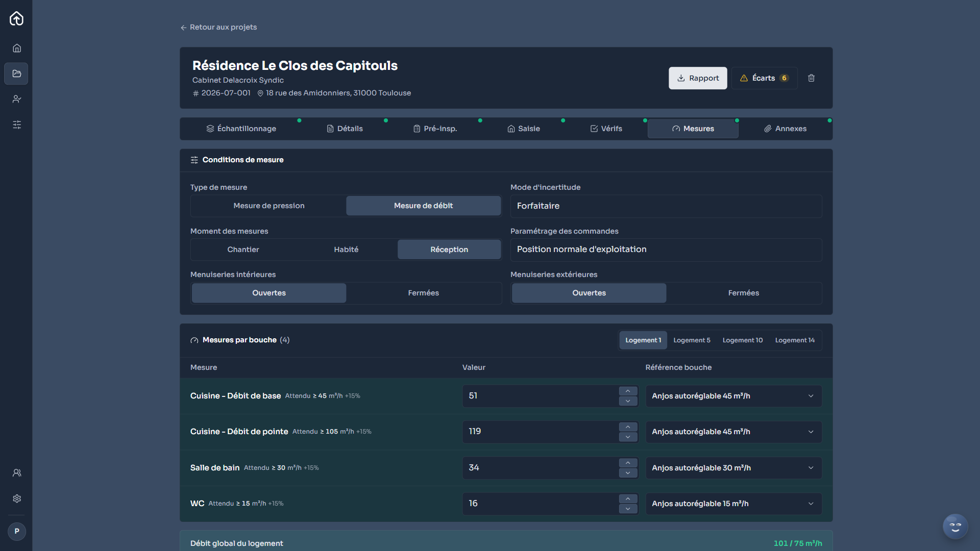Show measurements for Logement 14
Screen dimensions: 980x551
pos(795,340)
